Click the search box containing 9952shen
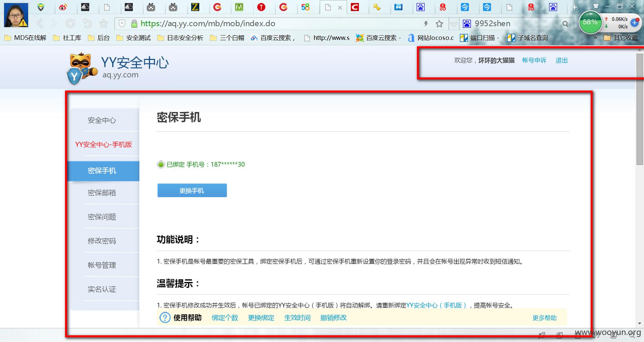Screen dimensions: 644x342 517,23
